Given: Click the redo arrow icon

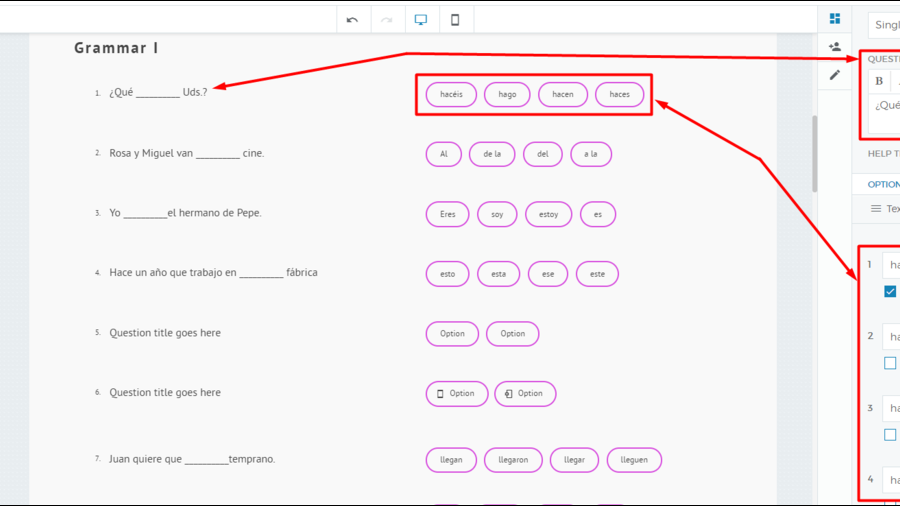Looking at the screenshot, I should 386,20.
